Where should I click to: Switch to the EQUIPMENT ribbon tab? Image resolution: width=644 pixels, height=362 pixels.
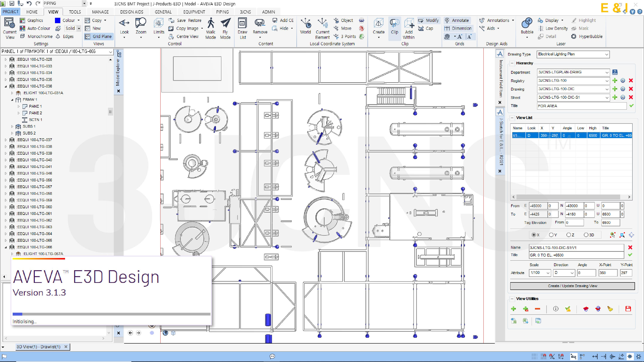194,12
